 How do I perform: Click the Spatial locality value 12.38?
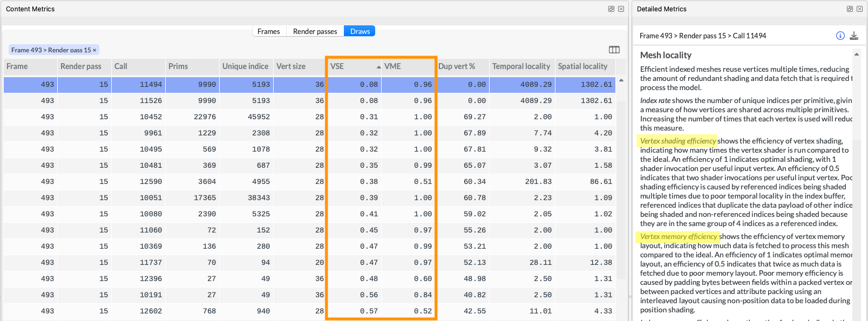(x=601, y=262)
